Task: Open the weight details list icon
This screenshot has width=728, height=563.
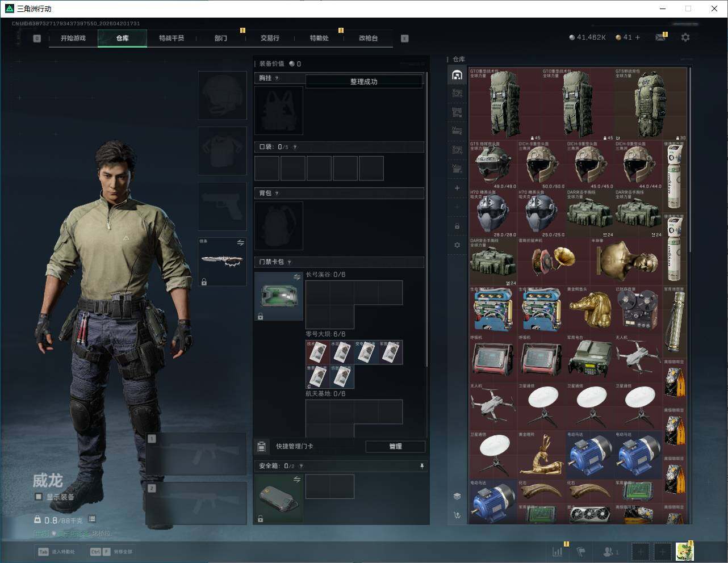Action: [x=92, y=519]
